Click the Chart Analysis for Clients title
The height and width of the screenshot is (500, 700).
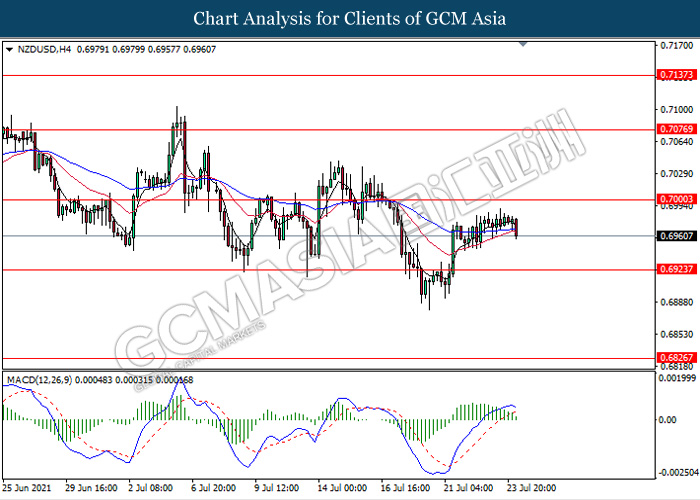350,19
